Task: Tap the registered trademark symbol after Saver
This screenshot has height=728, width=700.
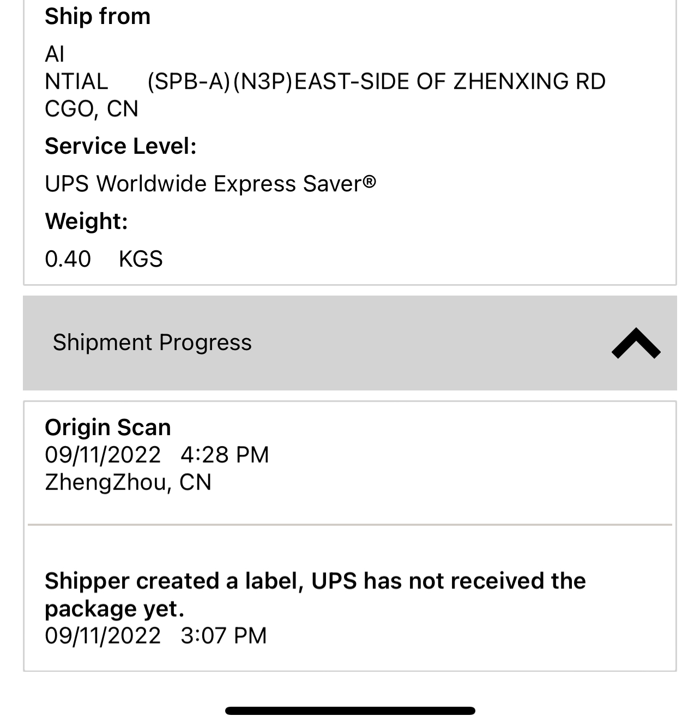Action: point(370,181)
